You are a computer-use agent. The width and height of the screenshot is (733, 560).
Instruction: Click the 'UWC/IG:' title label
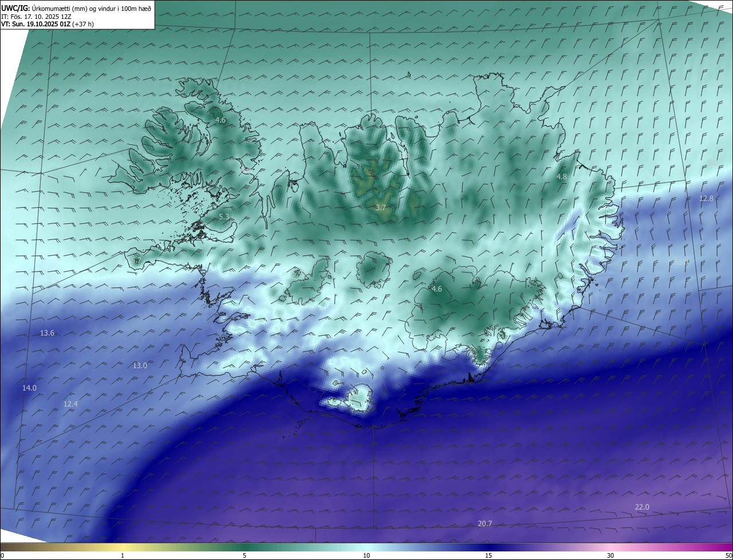15,8
